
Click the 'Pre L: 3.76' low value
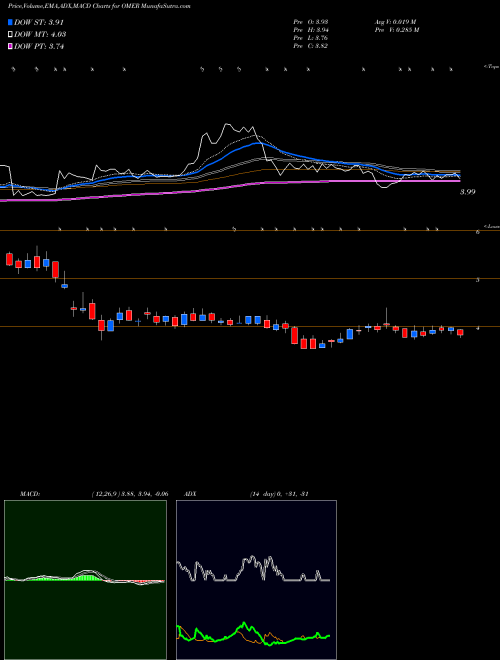pyautogui.click(x=311, y=38)
